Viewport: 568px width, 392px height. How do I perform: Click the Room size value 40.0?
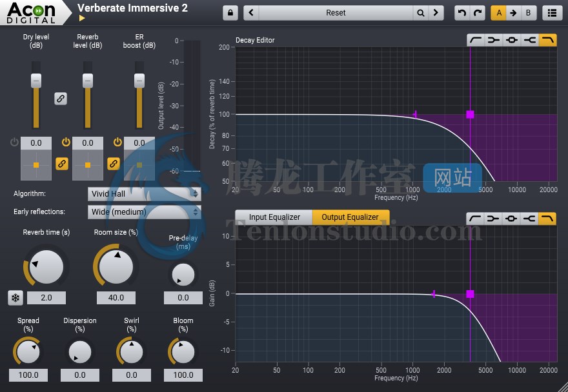click(x=116, y=297)
